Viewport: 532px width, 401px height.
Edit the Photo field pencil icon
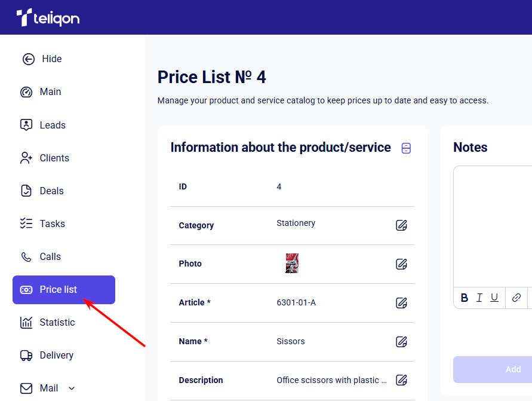click(x=402, y=264)
